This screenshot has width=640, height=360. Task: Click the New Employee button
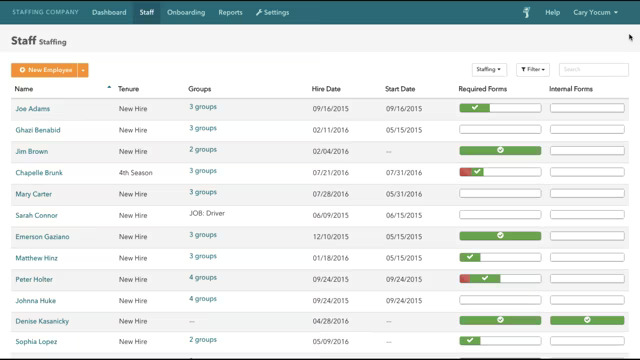pos(44,70)
